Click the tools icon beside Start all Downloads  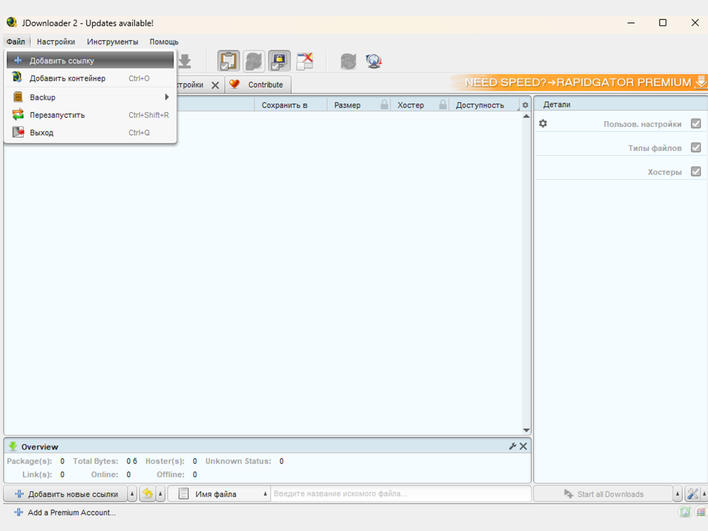692,494
